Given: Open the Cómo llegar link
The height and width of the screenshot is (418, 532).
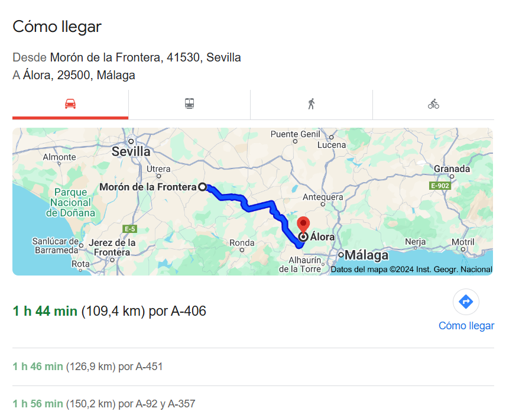Looking at the screenshot, I should point(466,326).
